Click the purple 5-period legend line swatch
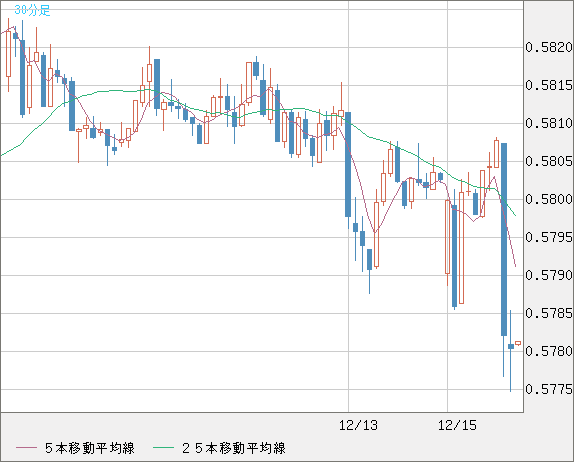The height and width of the screenshot is (462, 574). (26, 448)
